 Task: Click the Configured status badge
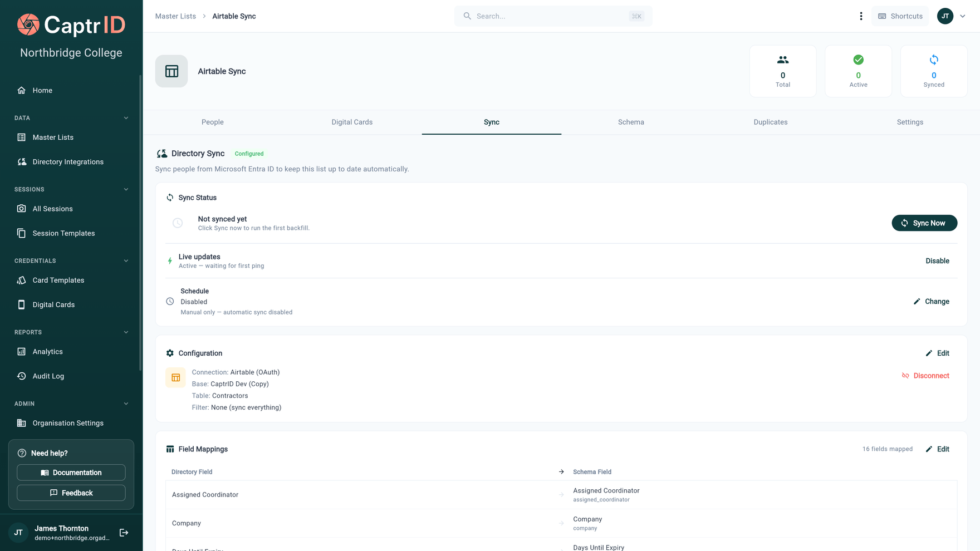tap(249, 154)
